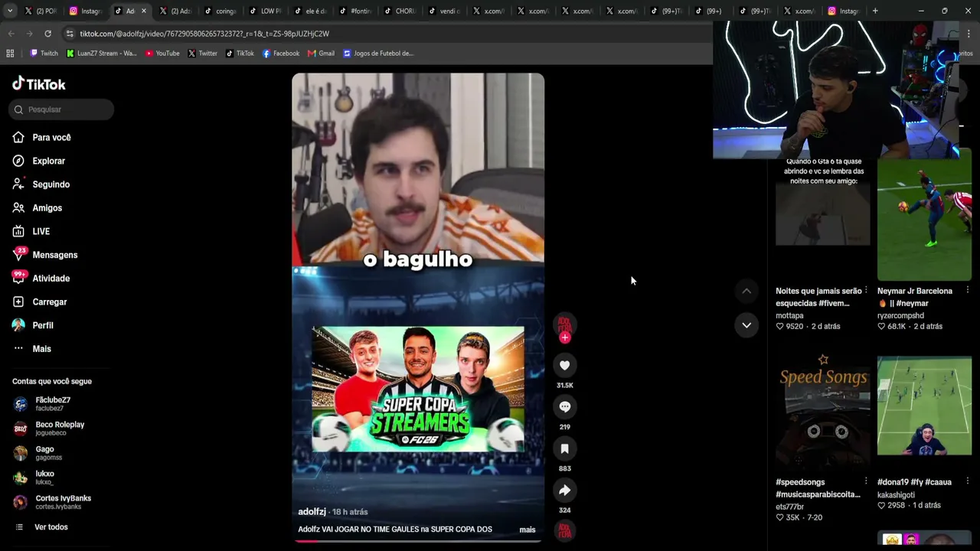This screenshot has height=551, width=980.
Task: Expand the Mais menu in sidebar
Action: tap(41, 349)
